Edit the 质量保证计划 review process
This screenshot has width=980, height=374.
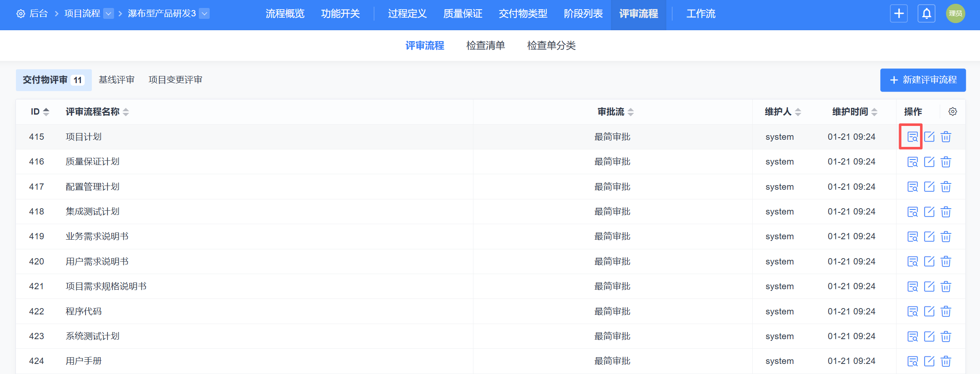tap(929, 162)
